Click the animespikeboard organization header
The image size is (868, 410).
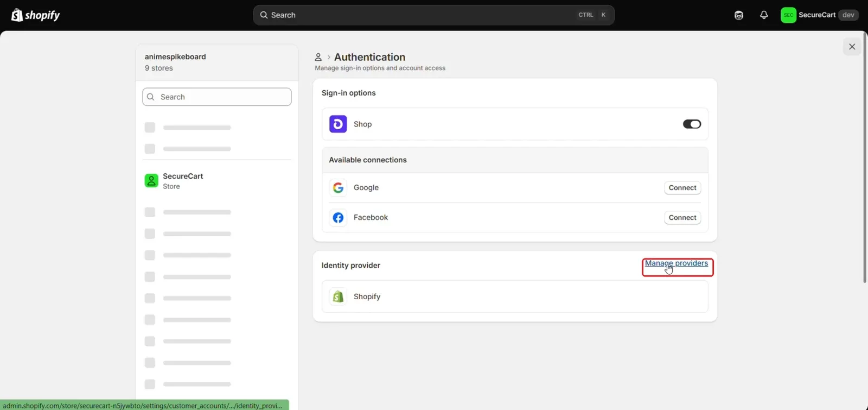coord(217,62)
